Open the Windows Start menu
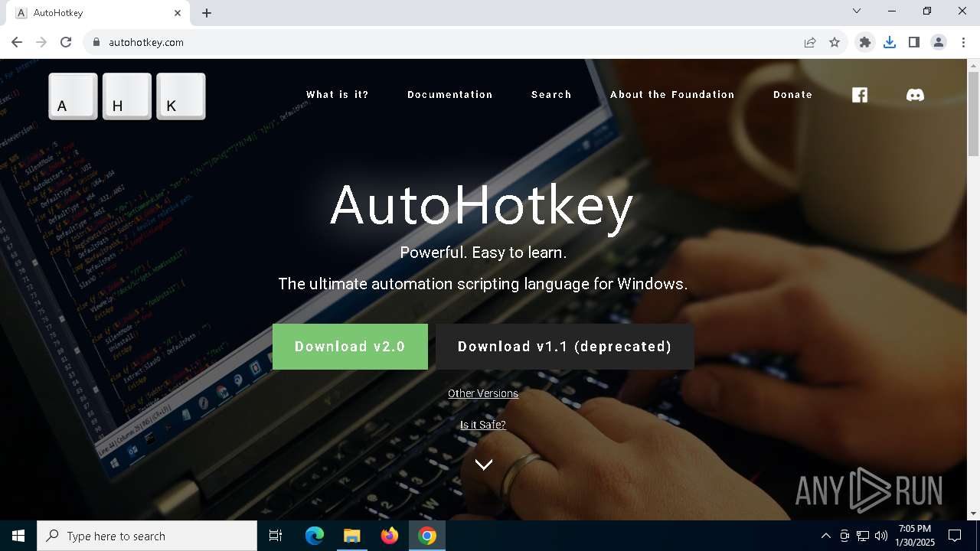This screenshot has width=980, height=551. click(x=18, y=536)
